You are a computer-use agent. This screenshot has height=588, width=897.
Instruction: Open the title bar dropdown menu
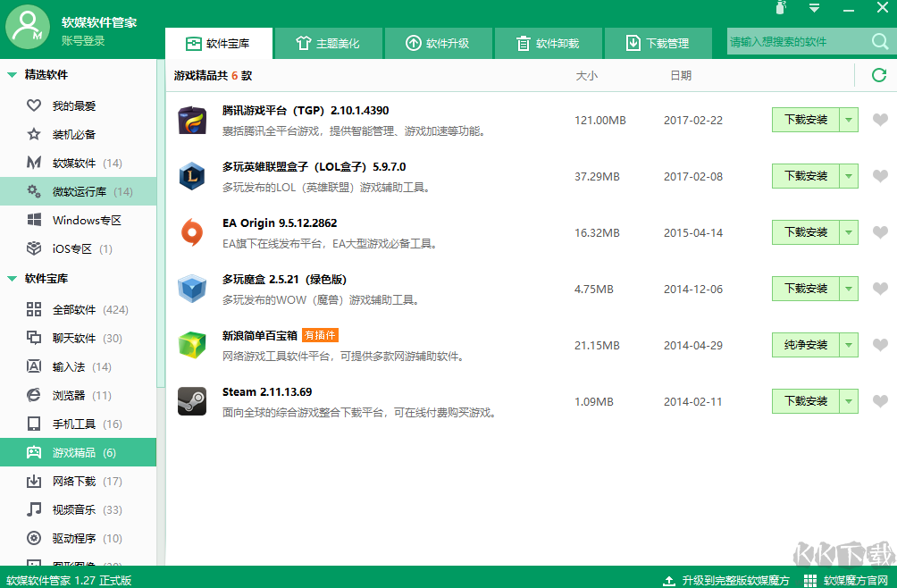point(814,8)
